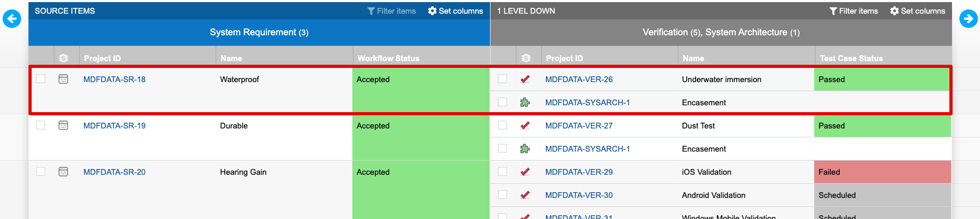980x219 pixels.
Task: Click green puzzle icon in Waterproof row
Action: click(x=525, y=103)
